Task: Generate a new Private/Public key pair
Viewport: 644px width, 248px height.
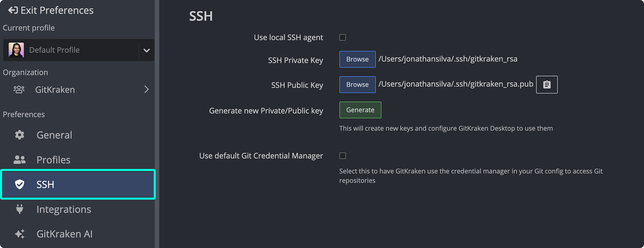Action: [360, 110]
